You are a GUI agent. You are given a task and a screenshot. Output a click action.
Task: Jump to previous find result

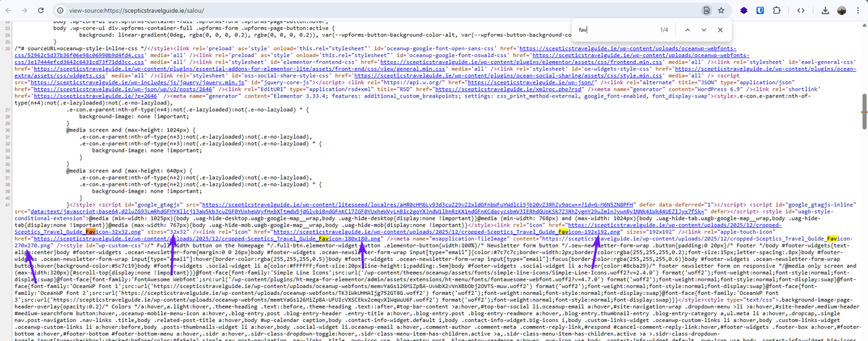[688, 30]
